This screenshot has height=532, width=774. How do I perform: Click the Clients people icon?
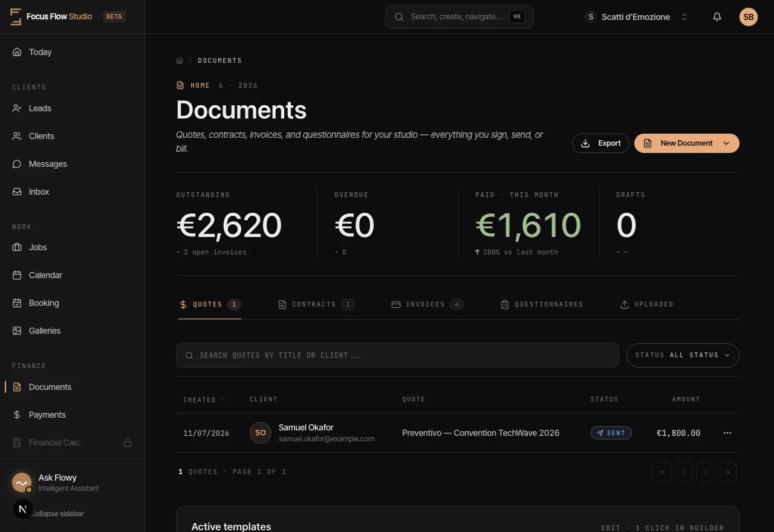17,136
